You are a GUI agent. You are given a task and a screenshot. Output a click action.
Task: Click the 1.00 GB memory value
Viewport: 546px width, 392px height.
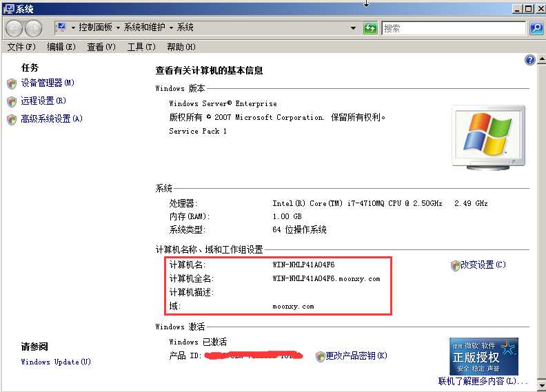(287, 216)
